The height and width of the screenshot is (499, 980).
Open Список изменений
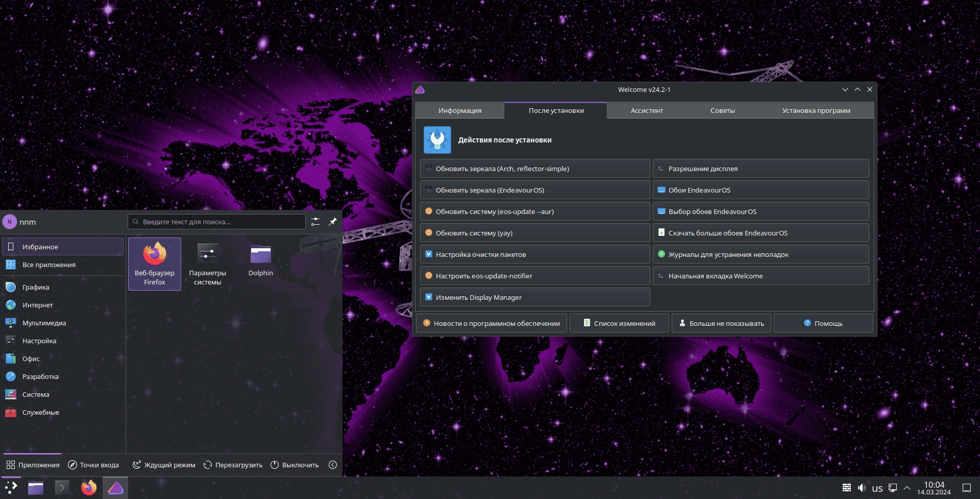click(619, 323)
